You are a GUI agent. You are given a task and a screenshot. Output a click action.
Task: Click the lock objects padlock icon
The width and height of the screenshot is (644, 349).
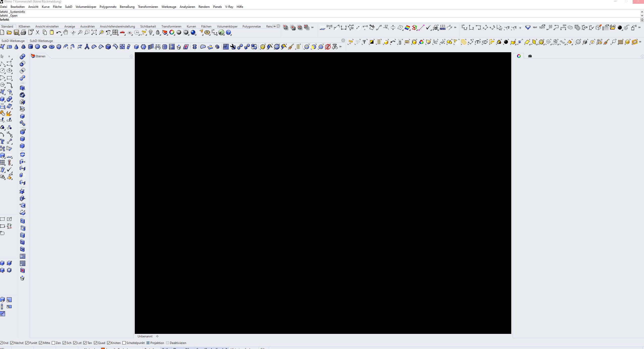pos(157,33)
